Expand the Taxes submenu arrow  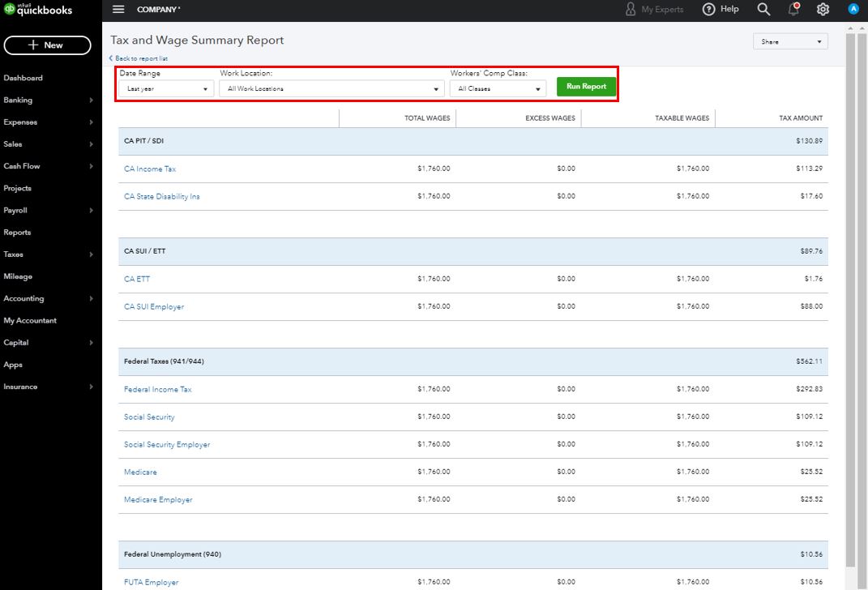point(92,254)
